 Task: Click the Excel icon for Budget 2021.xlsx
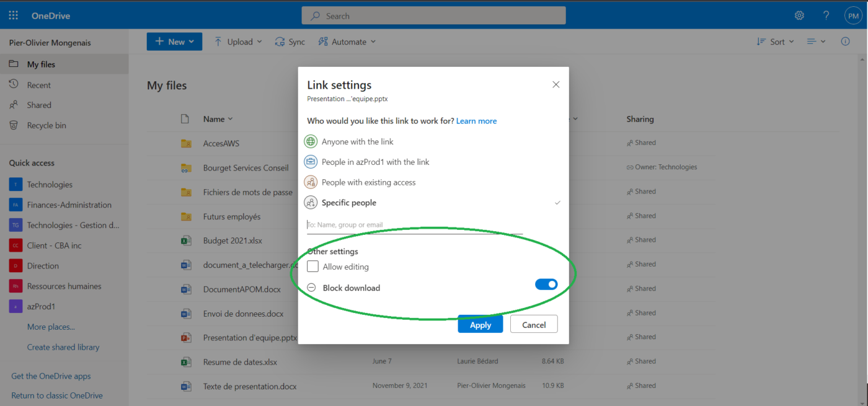tap(185, 241)
